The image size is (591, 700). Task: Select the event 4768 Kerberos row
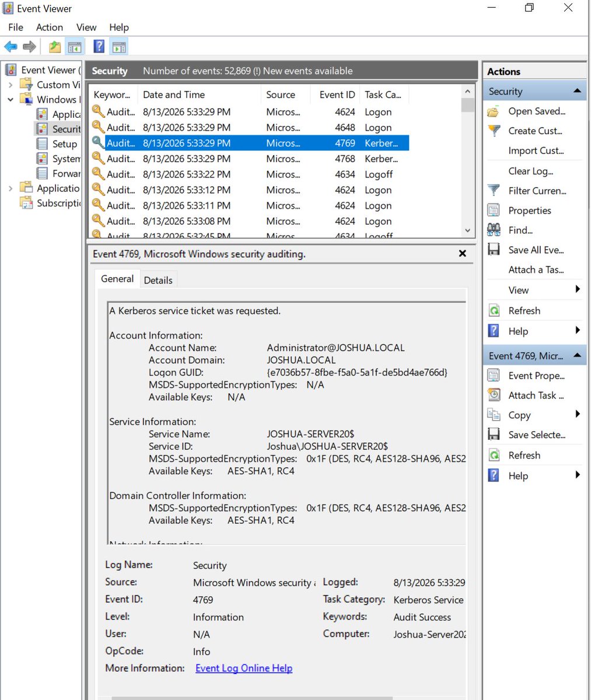[x=250, y=159]
